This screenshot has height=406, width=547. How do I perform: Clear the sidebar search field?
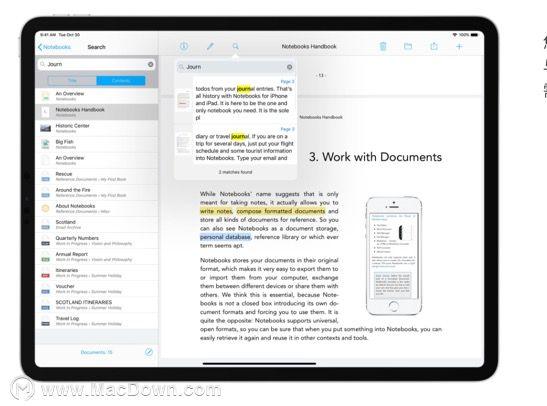click(150, 64)
